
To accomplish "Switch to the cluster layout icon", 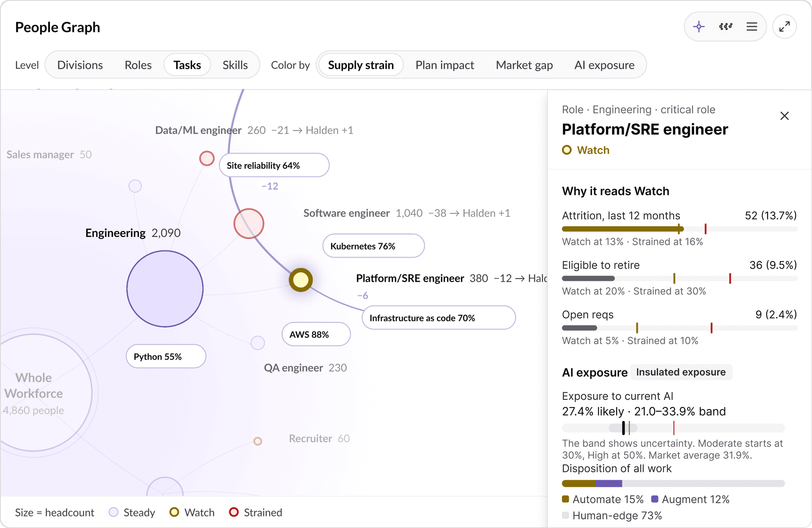I will click(726, 27).
